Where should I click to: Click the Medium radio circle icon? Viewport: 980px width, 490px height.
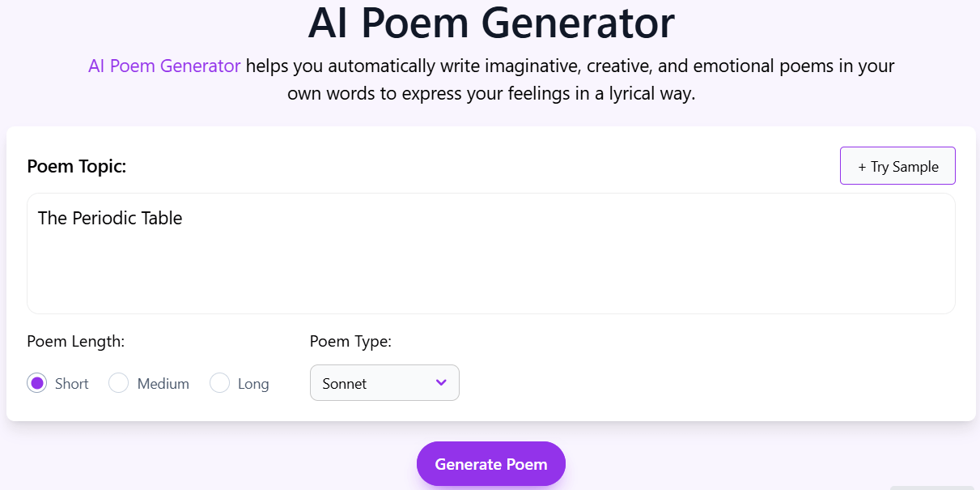118,382
